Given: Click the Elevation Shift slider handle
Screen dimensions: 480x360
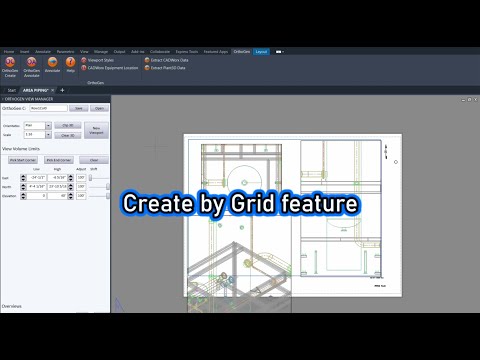Looking at the screenshot, I should 107,196.
